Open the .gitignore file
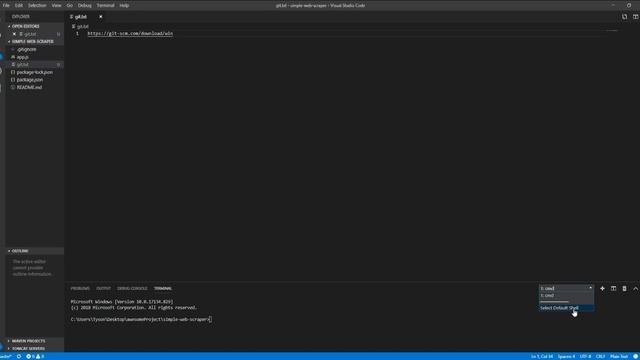Viewport: 640px width, 360px height. (27, 49)
